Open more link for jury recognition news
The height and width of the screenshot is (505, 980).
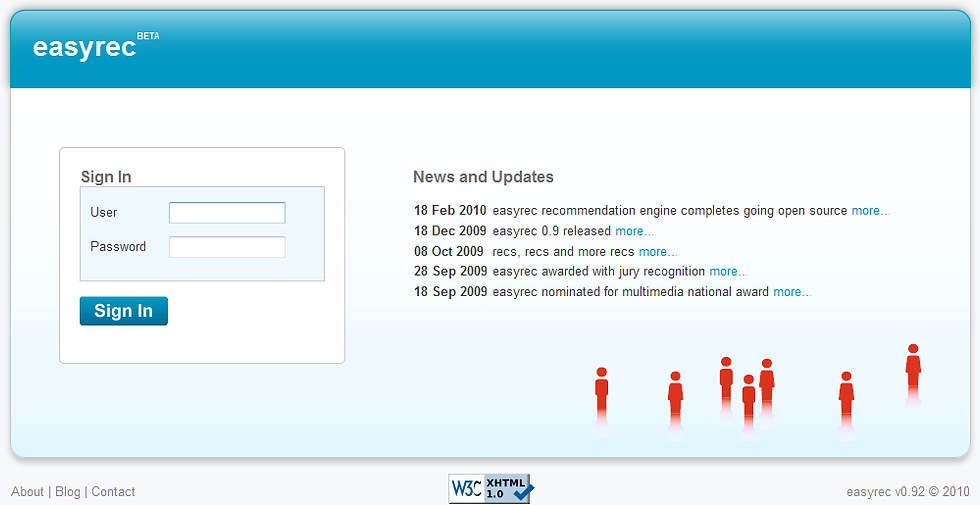click(729, 271)
